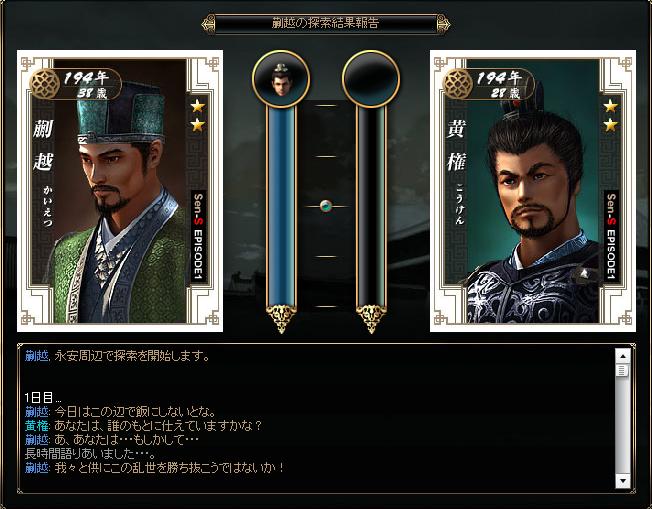Click the blue filled left gauge bar
652x509 pixels.
click(281, 207)
